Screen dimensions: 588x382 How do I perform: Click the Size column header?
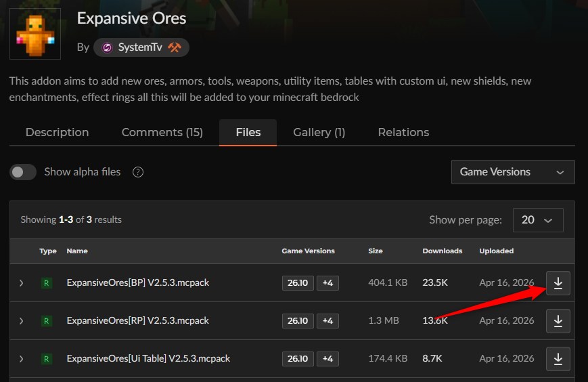tap(376, 251)
